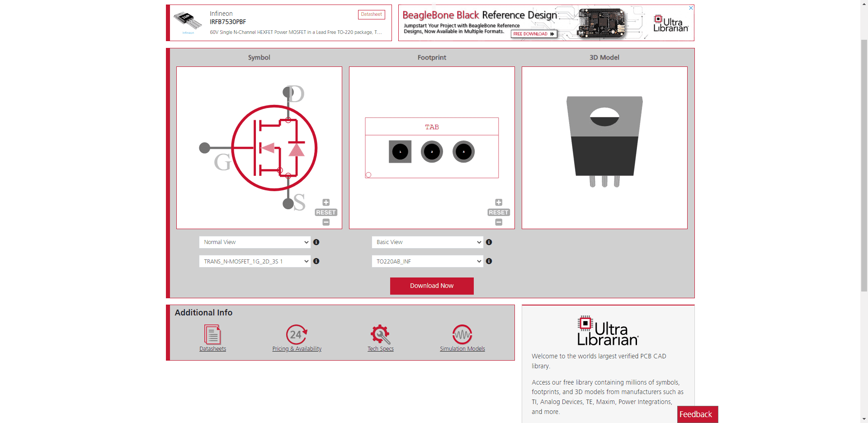
Task: Open the Datasheets link
Action: pyautogui.click(x=213, y=349)
